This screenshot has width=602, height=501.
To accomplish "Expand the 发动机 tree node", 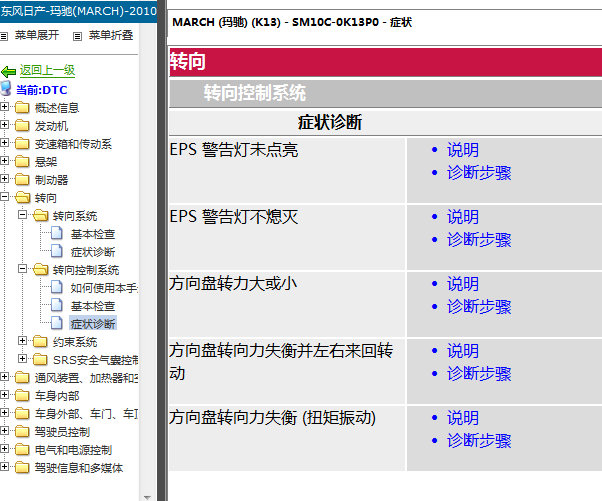I will coord(4,124).
